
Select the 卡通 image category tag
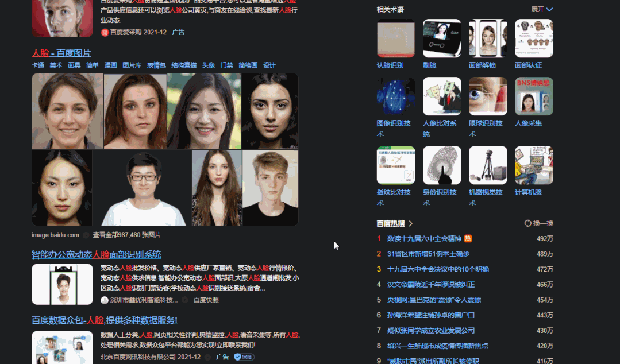(x=38, y=65)
